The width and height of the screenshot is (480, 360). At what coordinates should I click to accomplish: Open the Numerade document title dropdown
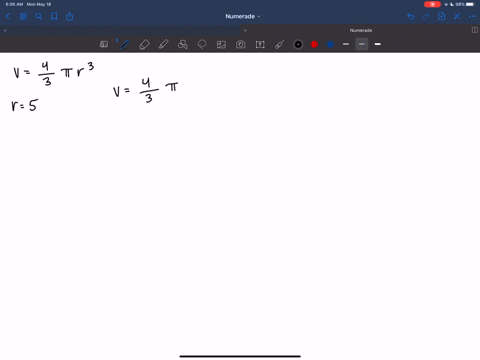click(242, 16)
